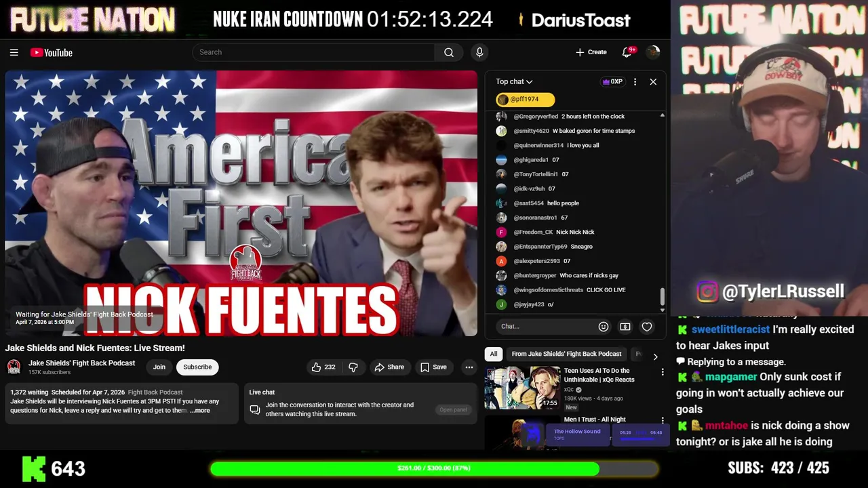Expand description with ...more

pos(200,410)
